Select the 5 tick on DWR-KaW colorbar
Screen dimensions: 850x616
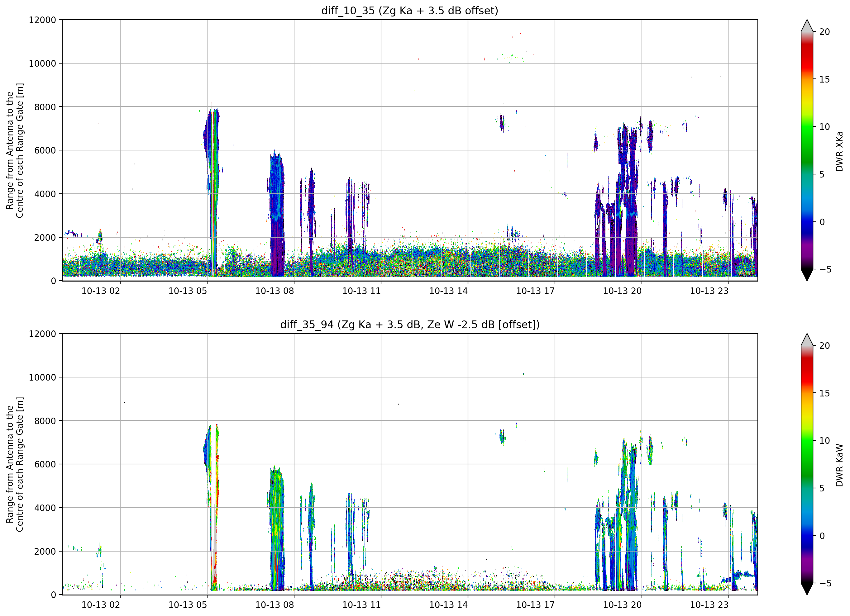click(x=822, y=488)
